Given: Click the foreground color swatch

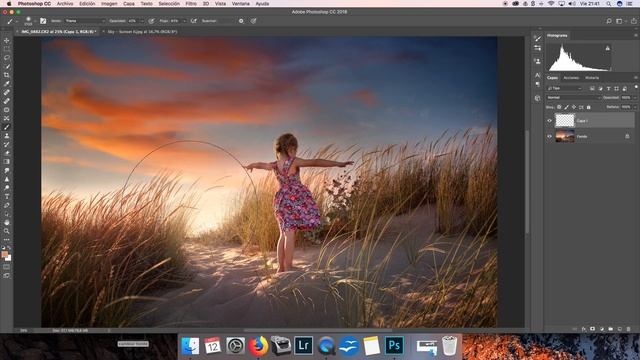Looking at the screenshot, I should pos(5,254).
